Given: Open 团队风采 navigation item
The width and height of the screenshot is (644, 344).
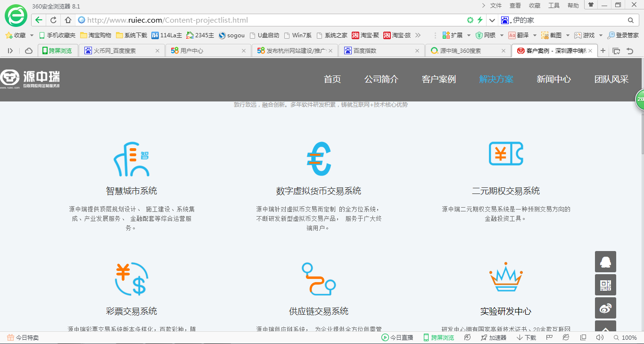Looking at the screenshot, I should 611,79.
